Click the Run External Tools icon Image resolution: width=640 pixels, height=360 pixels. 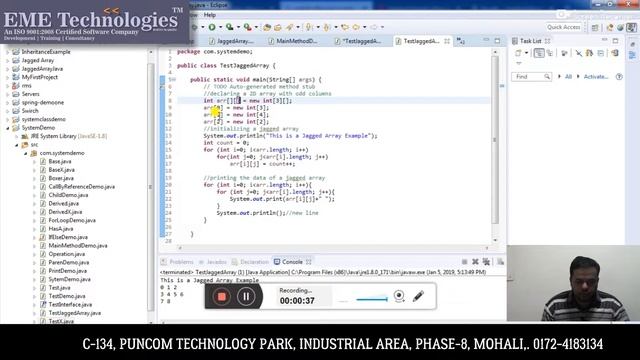pos(247,27)
